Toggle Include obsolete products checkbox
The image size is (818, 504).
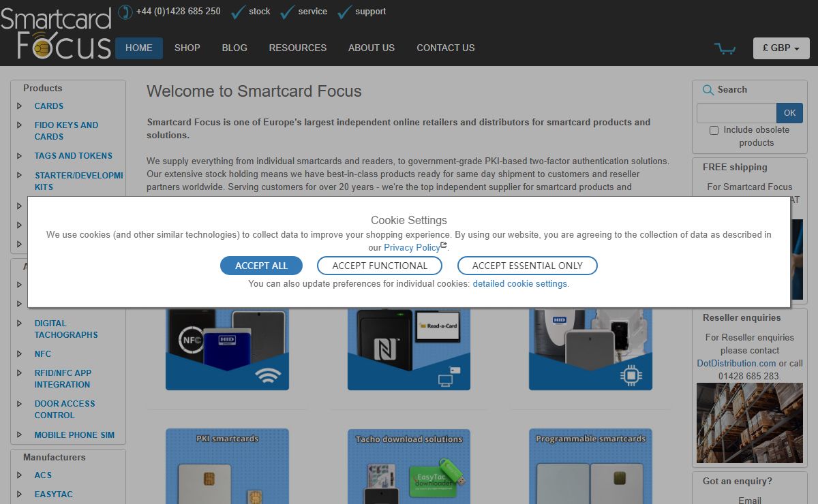(x=714, y=130)
